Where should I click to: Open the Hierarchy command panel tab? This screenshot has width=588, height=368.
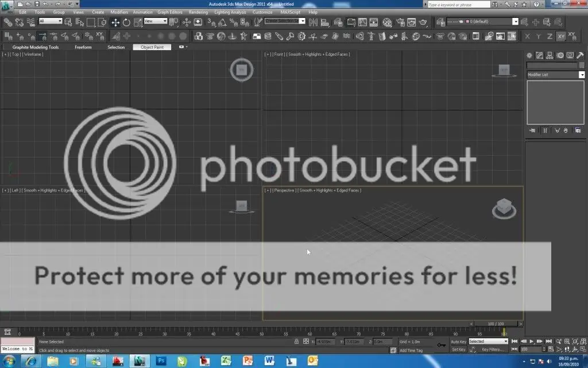[x=550, y=55]
